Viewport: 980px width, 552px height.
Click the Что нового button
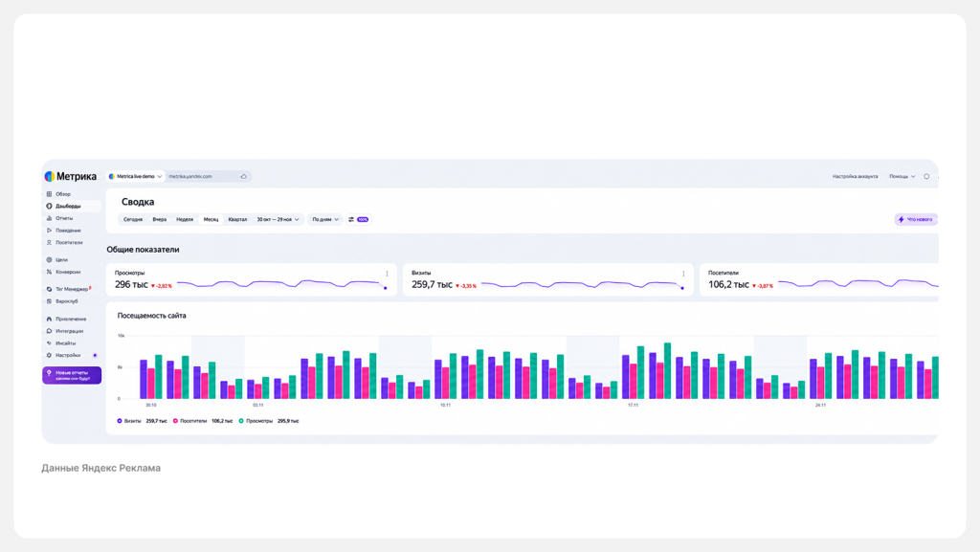click(x=916, y=220)
